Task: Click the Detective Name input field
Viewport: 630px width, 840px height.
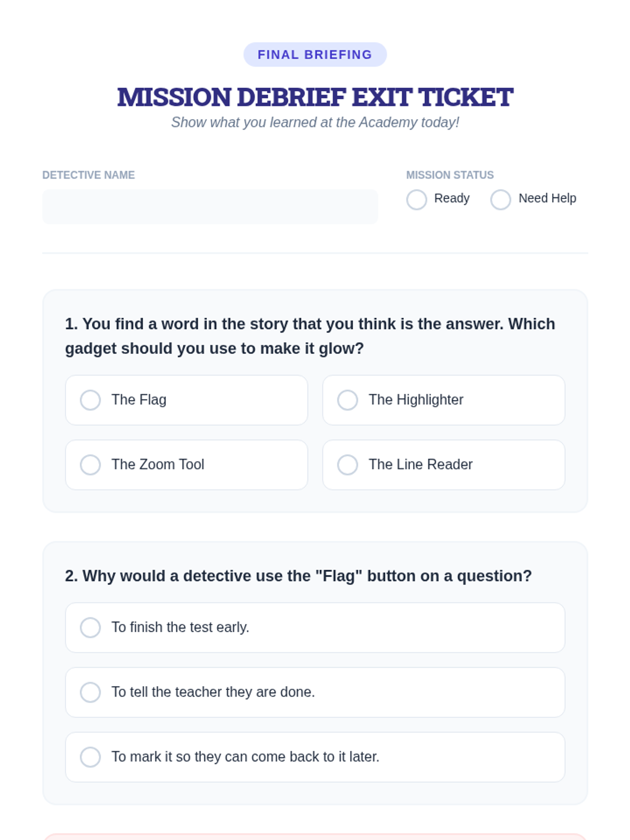Action: [210, 207]
